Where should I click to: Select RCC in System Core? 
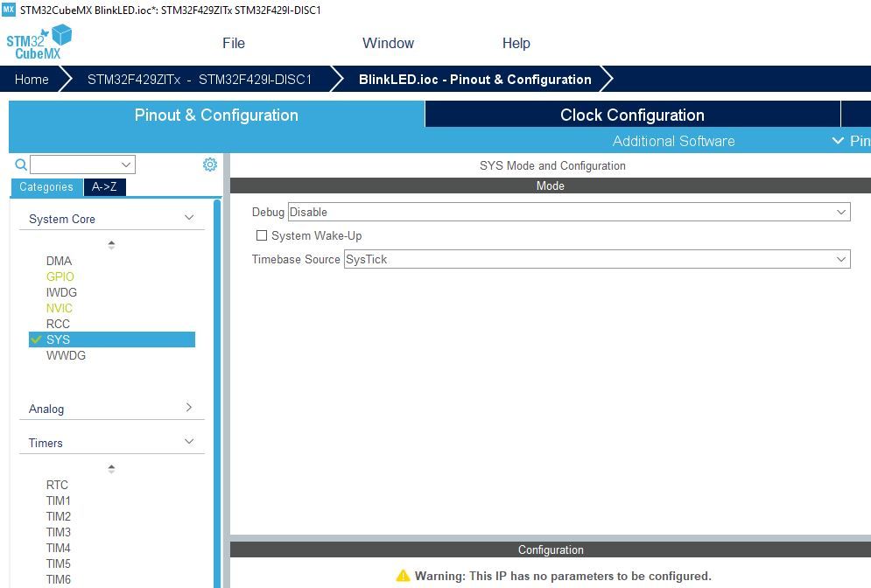click(x=59, y=324)
